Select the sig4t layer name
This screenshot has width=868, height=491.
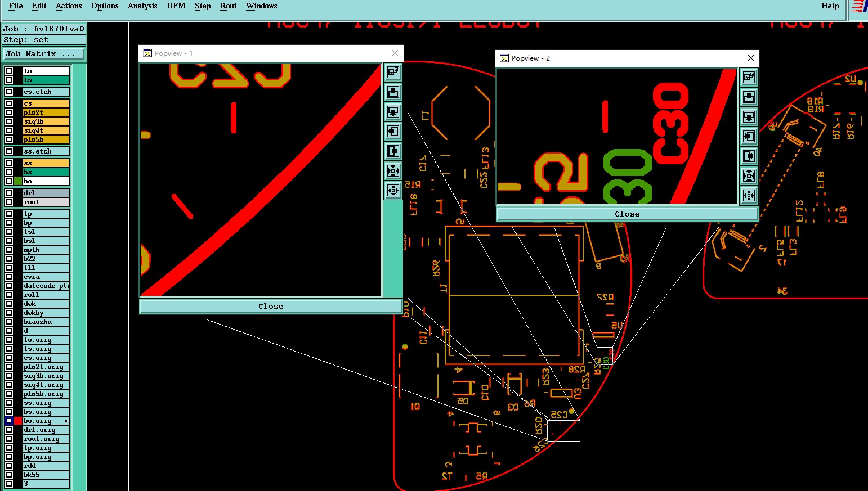pos(46,130)
